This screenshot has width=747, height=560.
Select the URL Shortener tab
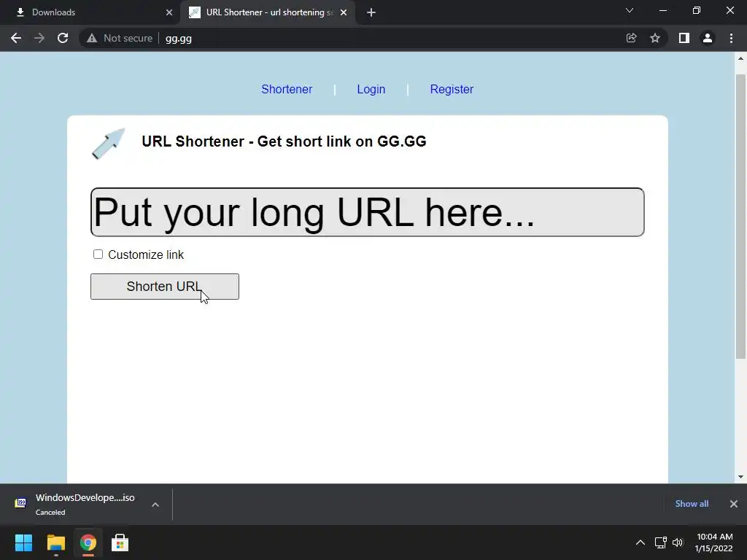[x=268, y=12]
